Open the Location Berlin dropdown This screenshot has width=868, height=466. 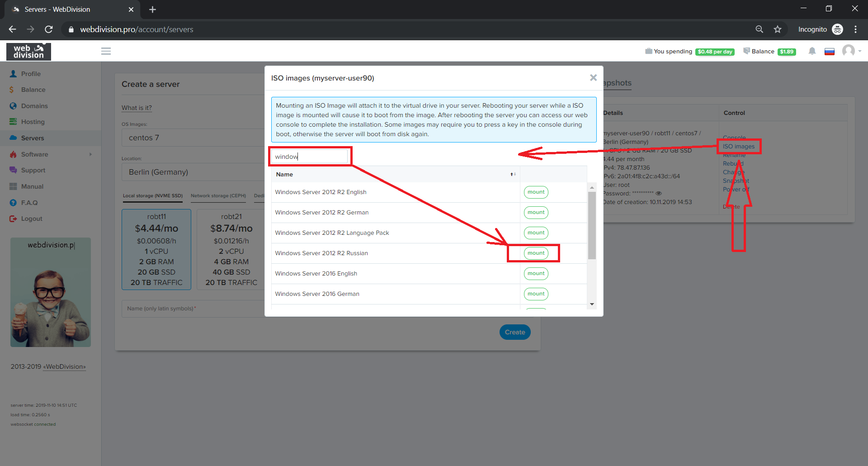click(x=193, y=172)
